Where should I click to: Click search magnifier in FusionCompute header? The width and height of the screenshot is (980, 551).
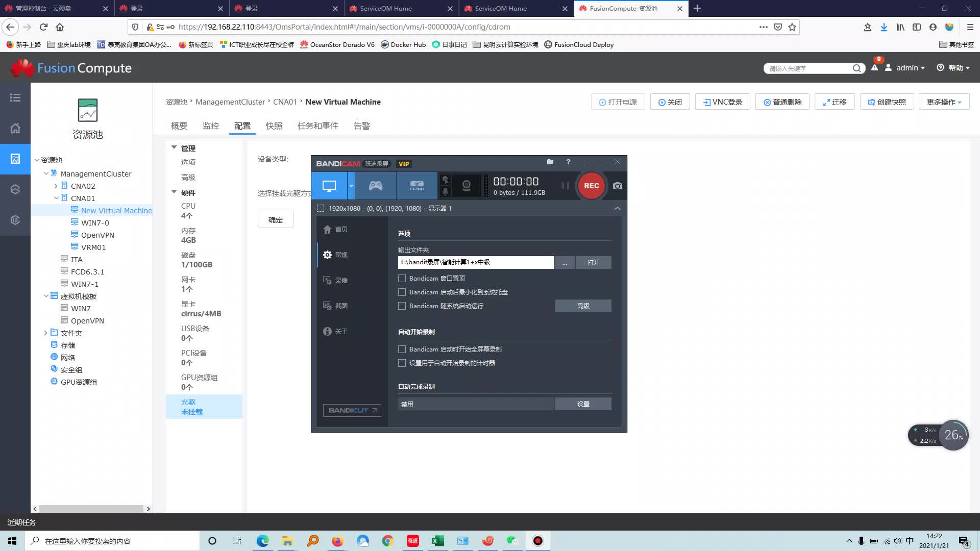(x=856, y=68)
